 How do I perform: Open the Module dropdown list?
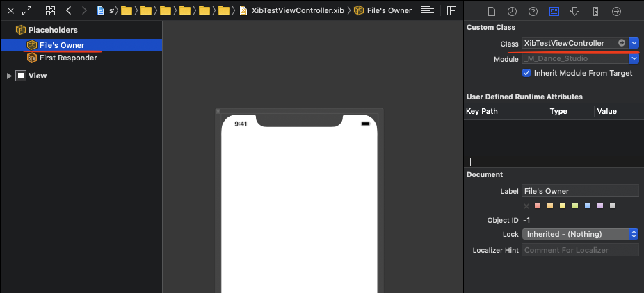634,58
